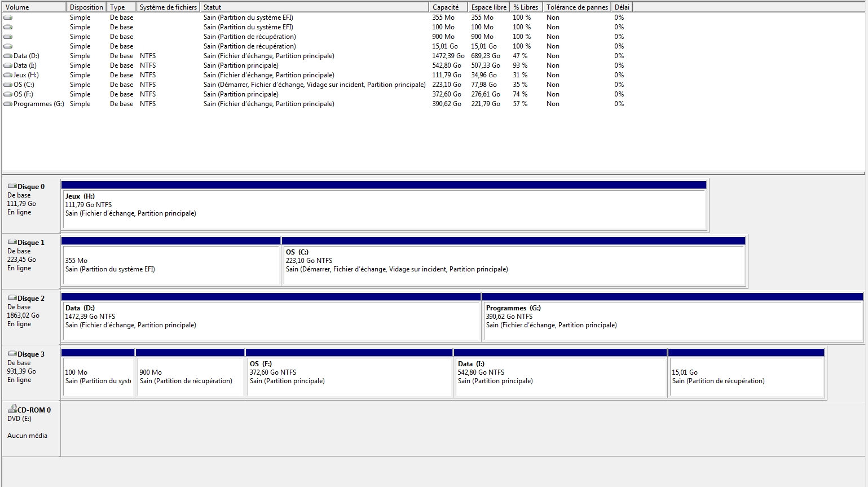Click the drive icon of the 355 Mo EFI volume row
The height and width of the screenshot is (487, 868).
(8, 17)
